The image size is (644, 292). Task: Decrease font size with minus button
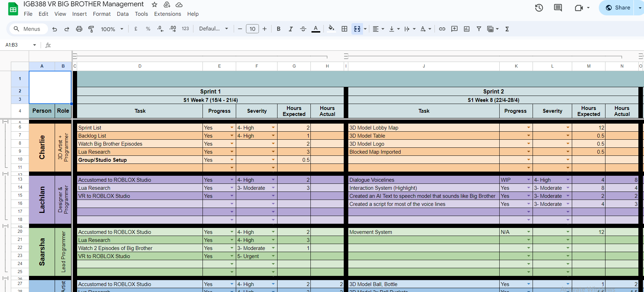(240, 29)
